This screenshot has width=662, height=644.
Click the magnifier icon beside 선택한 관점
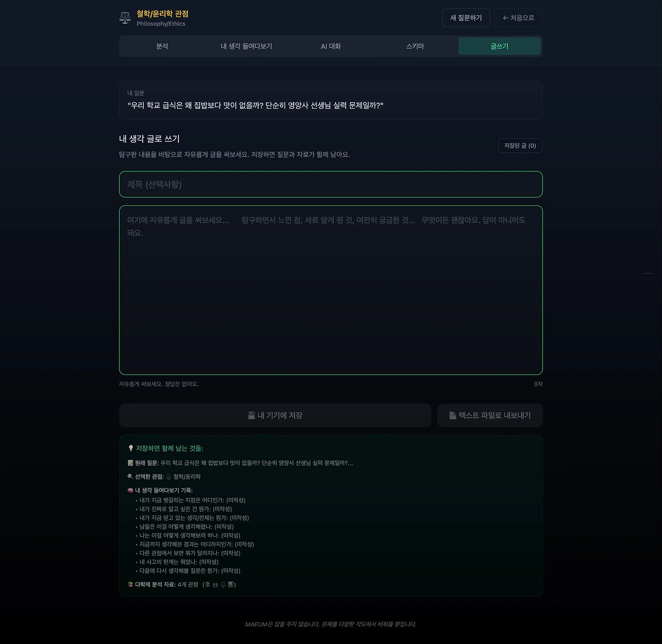click(130, 476)
